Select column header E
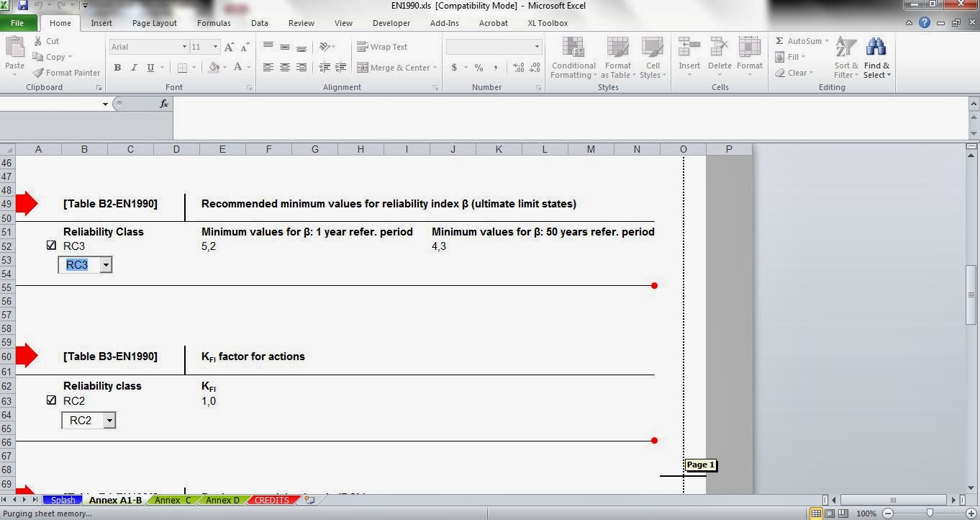Viewport: 980px width, 520px height. pyautogui.click(x=222, y=149)
